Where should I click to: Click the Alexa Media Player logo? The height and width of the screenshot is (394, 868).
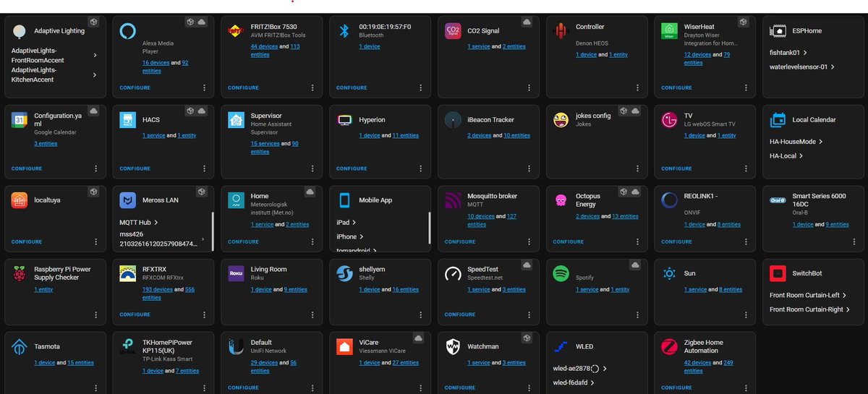coord(127,31)
